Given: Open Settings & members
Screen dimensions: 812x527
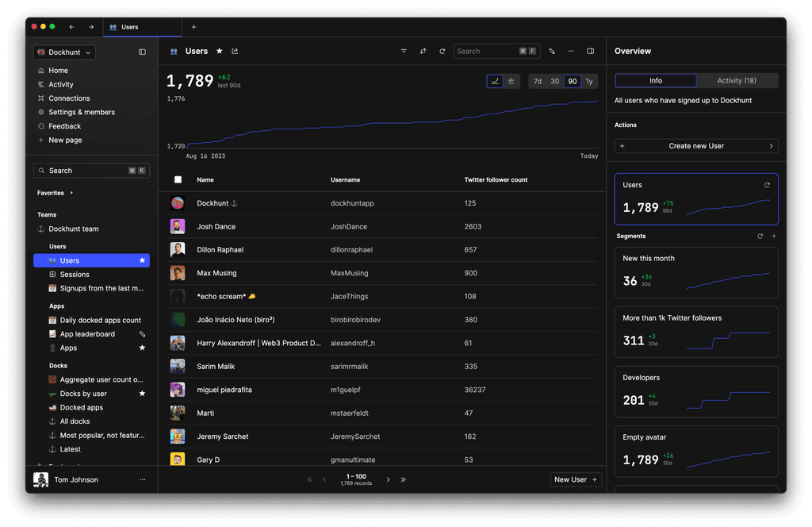Looking at the screenshot, I should click(82, 113).
